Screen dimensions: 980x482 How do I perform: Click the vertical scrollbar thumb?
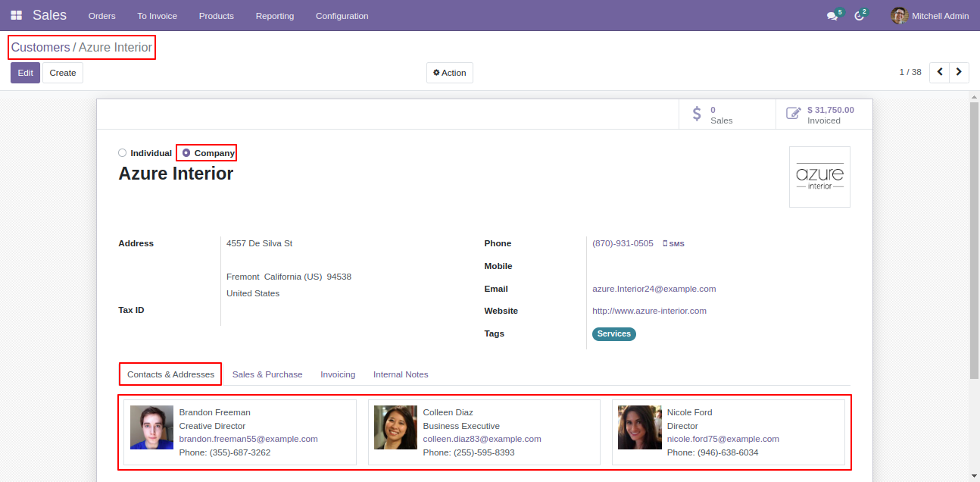pyautogui.click(x=974, y=239)
